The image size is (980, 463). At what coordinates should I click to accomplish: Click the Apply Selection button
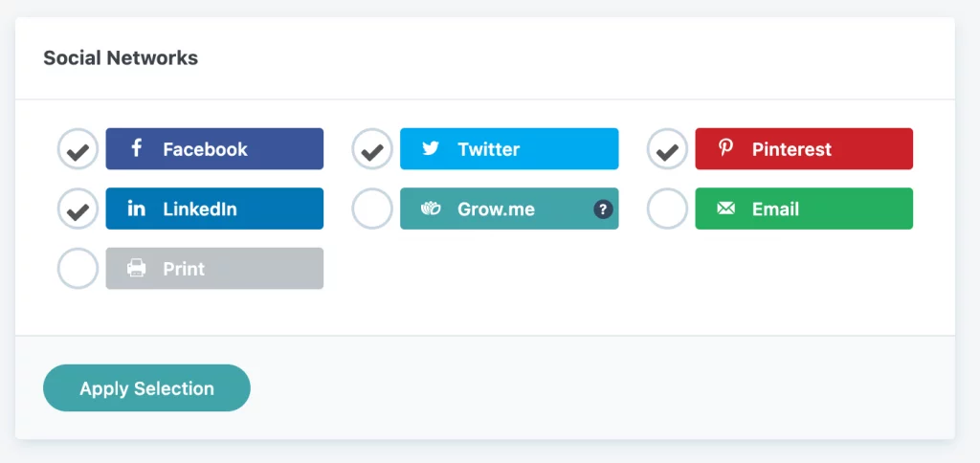click(x=146, y=388)
